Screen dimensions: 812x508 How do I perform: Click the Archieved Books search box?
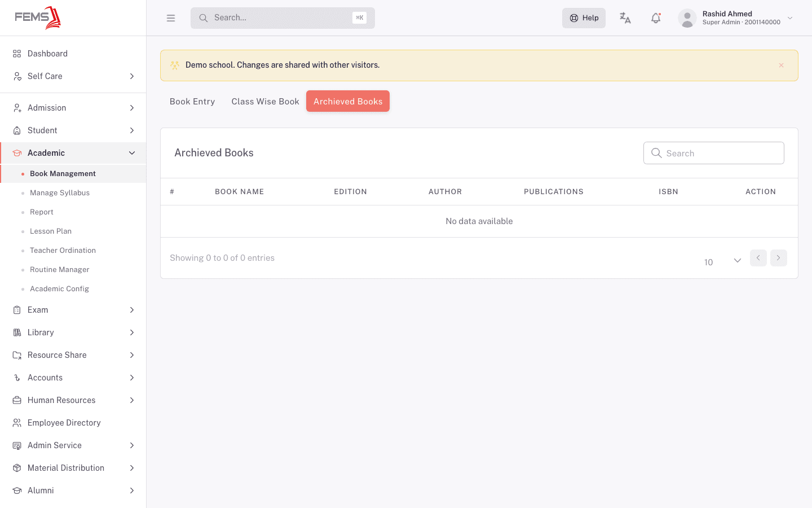click(714, 153)
